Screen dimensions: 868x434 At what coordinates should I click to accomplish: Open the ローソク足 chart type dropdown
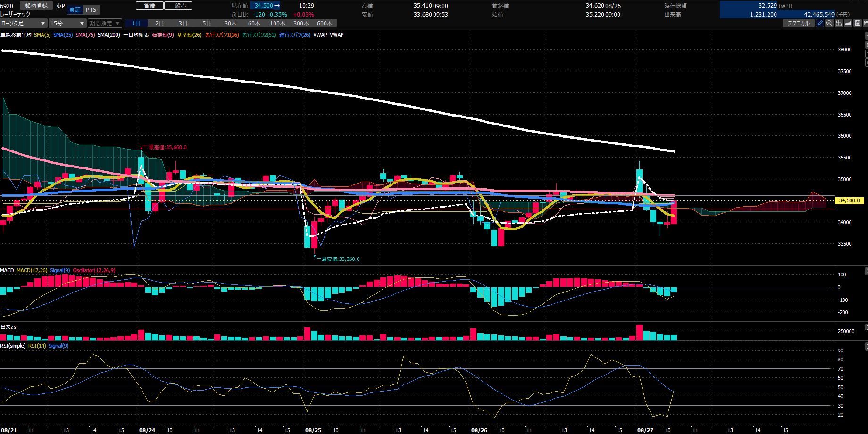(x=24, y=23)
